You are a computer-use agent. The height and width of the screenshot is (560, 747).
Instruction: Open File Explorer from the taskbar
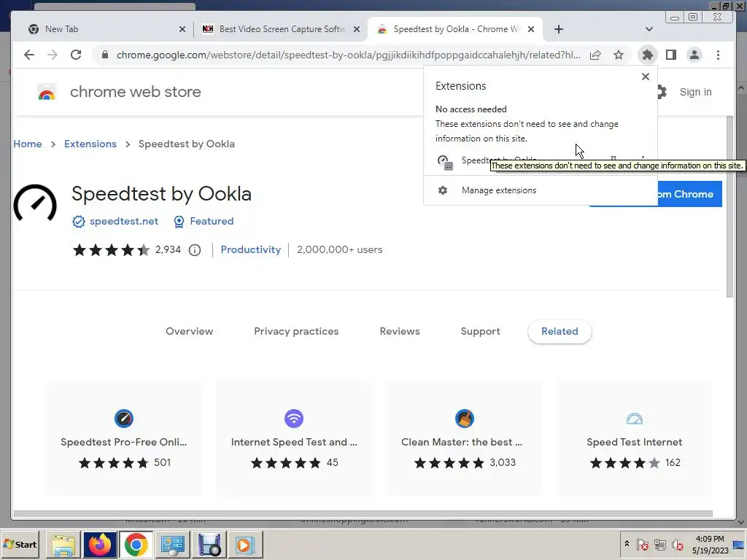click(63, 545)
